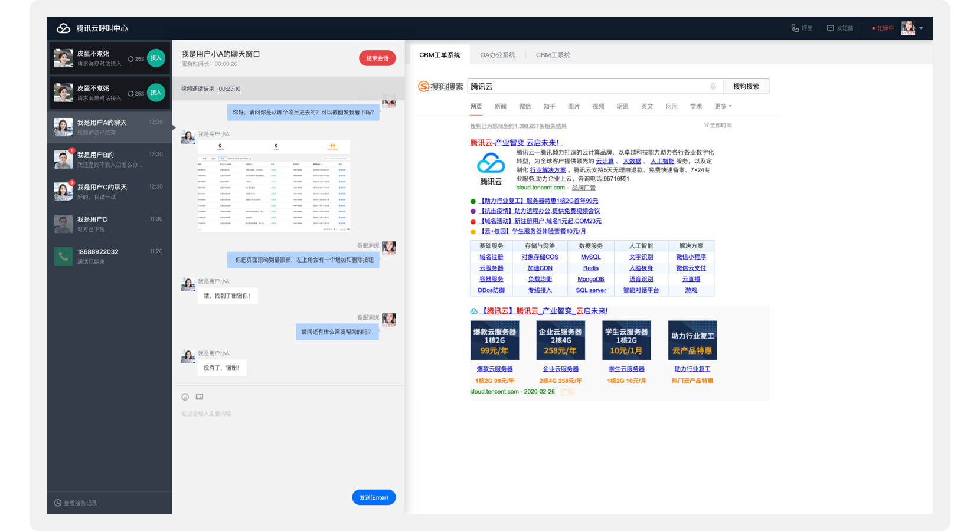980x531 pixels.
Task: Select the 视频 search category
Action: [598, 106]
